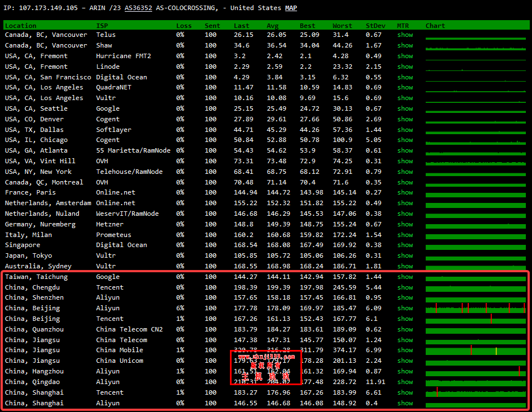Click the Loss column header
This screenshot has width=532, height=412.
[184, 26]
